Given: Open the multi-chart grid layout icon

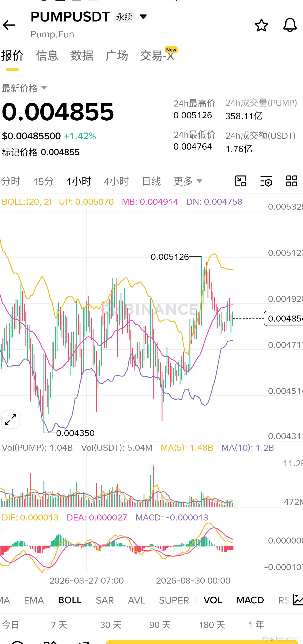Looking at the screenshot, I should (292, 181).
